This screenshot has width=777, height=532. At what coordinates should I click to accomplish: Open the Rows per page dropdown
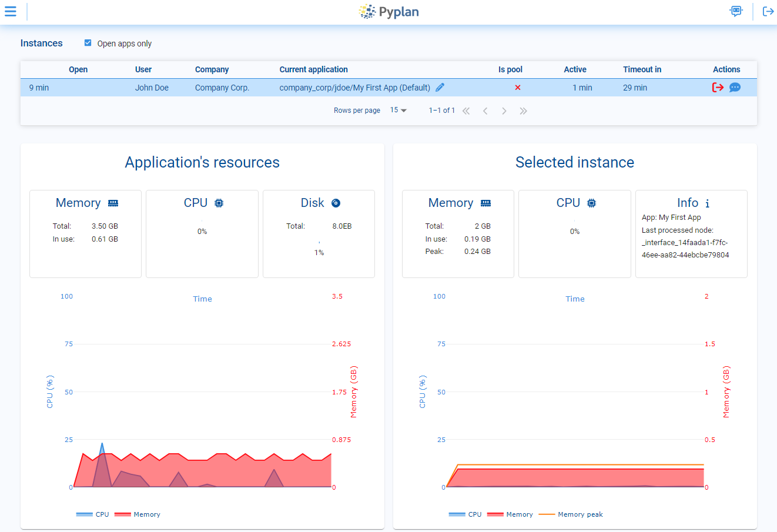[398, 110]
